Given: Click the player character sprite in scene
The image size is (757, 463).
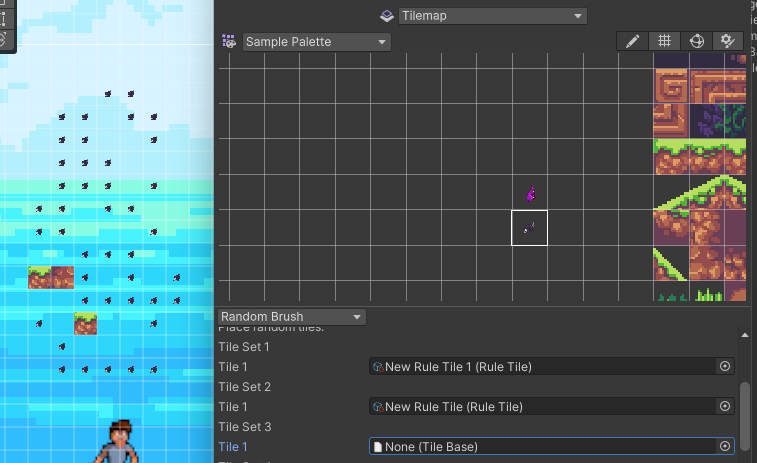Looking at the screenshot, I should tap(118, 441).
